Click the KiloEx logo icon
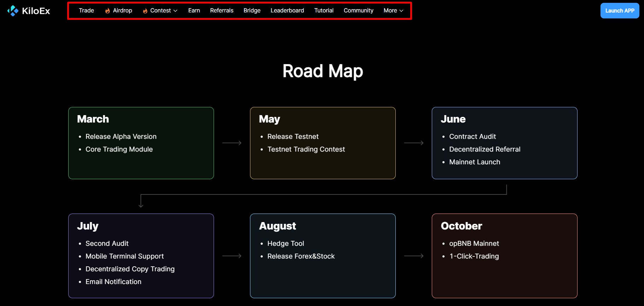The height and width of the screenshot is (306, 644). [x=13, y=11]
